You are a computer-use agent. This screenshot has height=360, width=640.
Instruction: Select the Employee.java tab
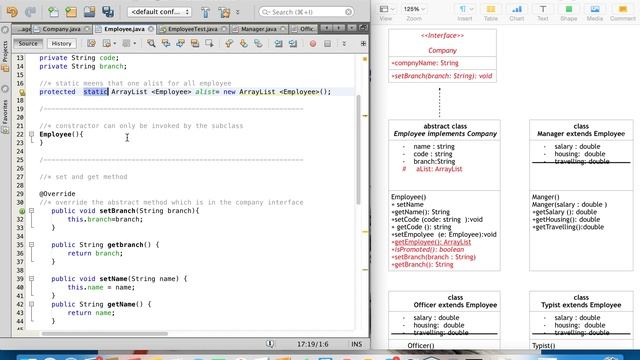click(124, 29)
